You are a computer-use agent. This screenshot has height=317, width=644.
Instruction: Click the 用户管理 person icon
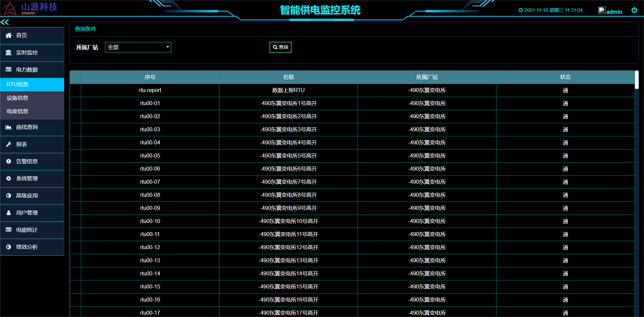click(x=9, y=213)
